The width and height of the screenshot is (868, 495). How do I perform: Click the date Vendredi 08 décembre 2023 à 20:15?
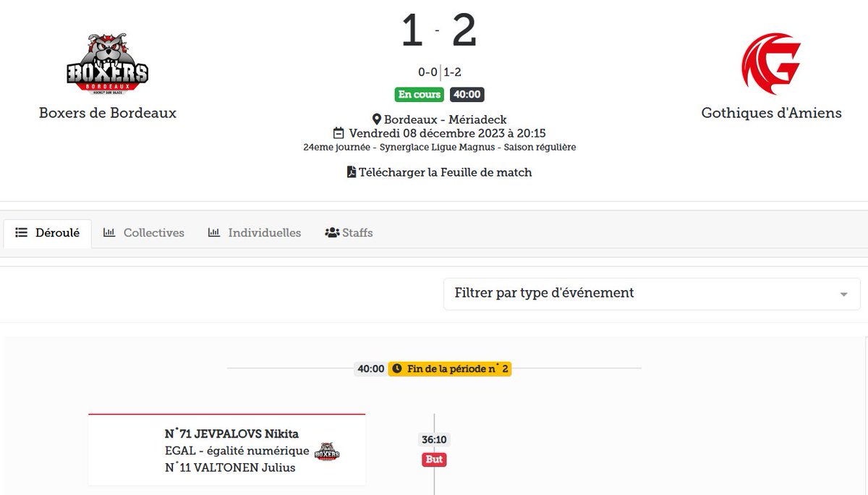(447, 133)
